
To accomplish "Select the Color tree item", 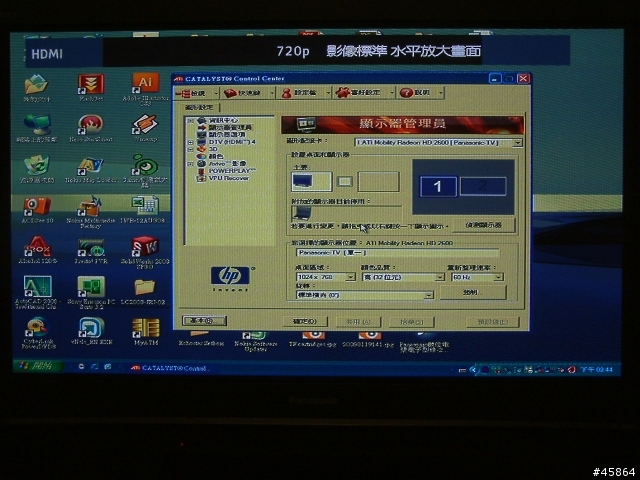I will point(216,156).
